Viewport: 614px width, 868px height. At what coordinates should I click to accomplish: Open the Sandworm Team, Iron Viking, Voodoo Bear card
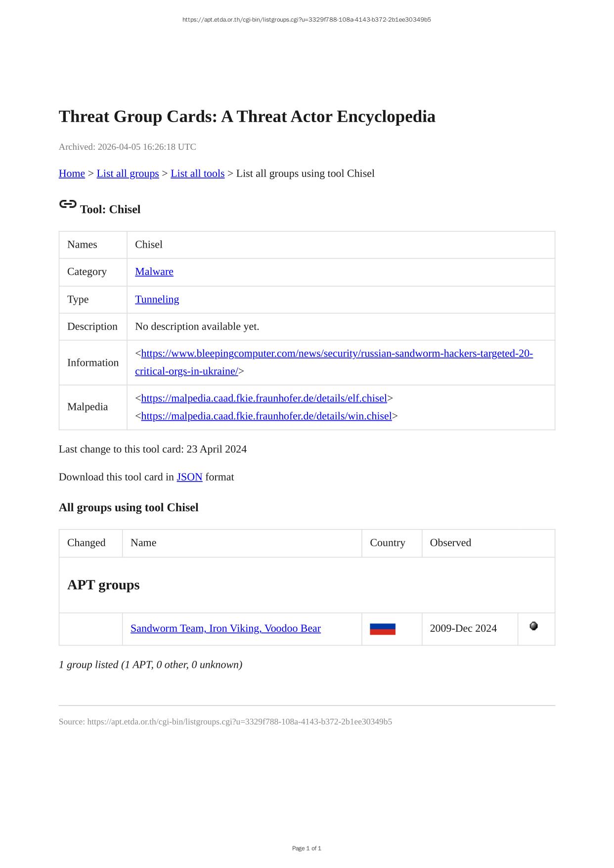(x=225, y=628)
